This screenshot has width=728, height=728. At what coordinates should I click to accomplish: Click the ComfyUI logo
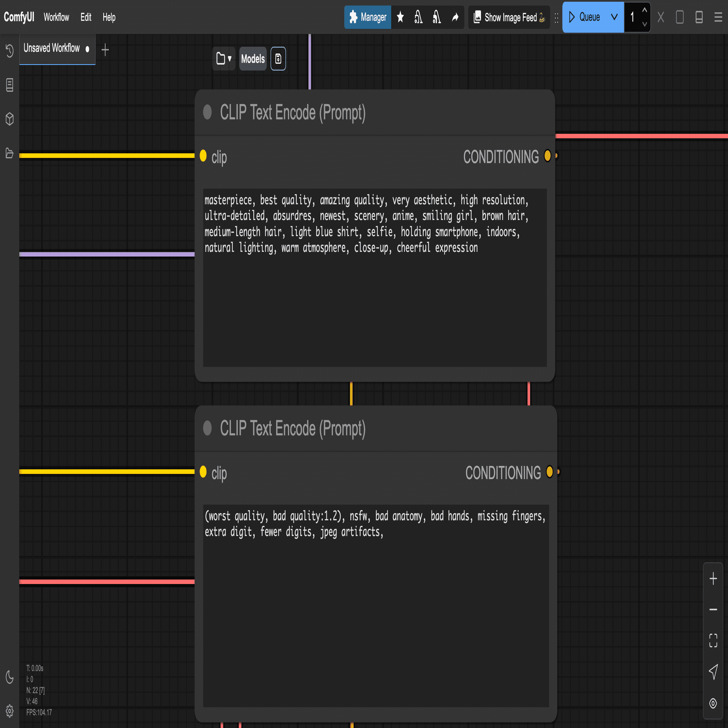click(x=19, y=17)
